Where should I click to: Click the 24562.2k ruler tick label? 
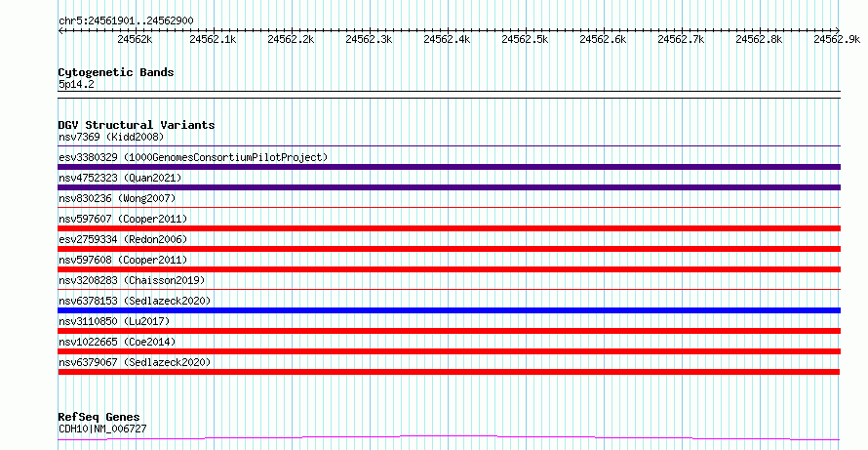click(291, 39)
